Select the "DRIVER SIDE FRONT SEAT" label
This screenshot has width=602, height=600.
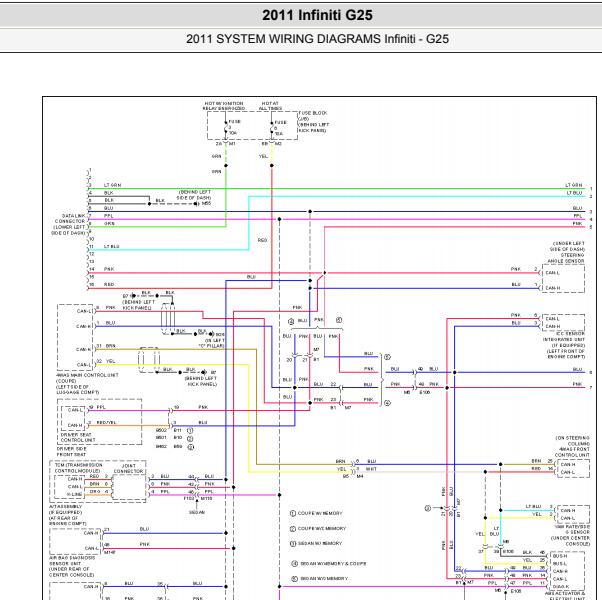point(72,451)
